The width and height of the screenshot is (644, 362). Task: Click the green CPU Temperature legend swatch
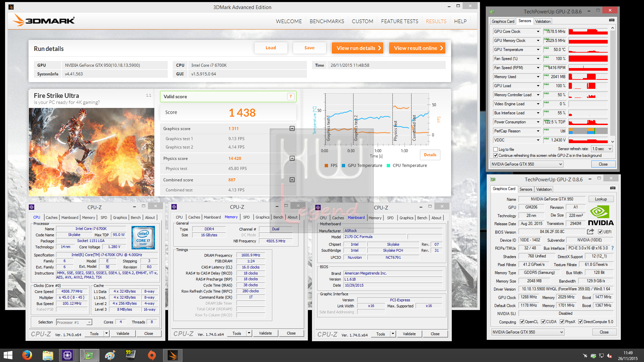pyautogui.click(x=388, y=166)
